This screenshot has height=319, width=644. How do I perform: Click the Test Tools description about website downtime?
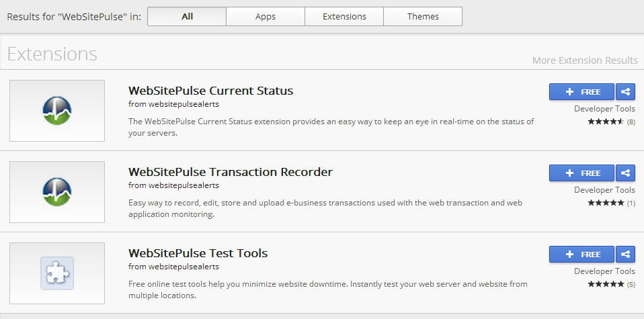click(x=328, y=290)
